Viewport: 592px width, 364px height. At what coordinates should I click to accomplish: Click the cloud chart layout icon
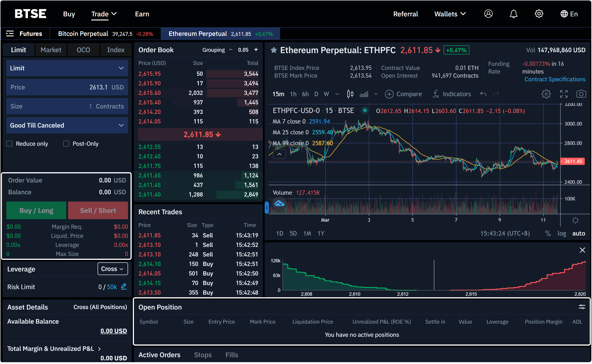tap(279, 204)
